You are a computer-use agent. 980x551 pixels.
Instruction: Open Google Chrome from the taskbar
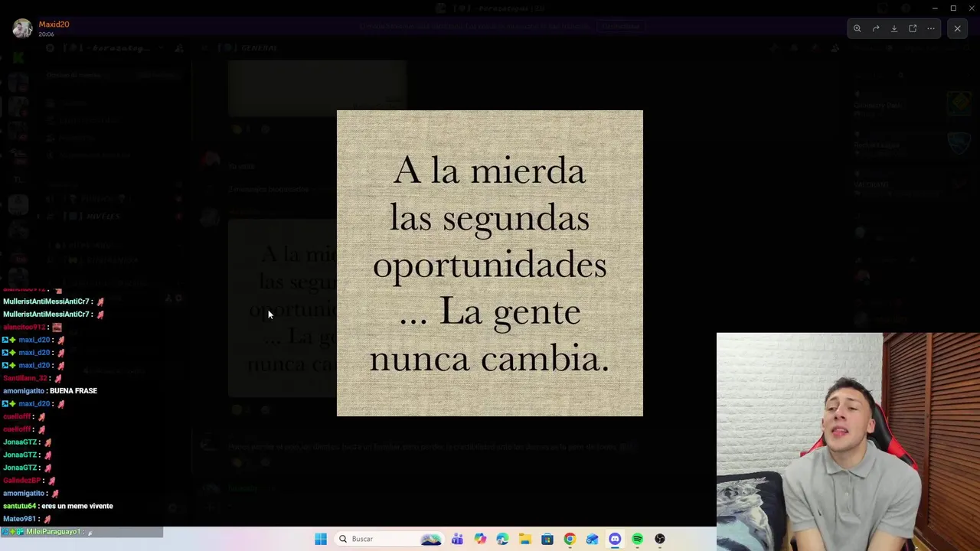pyautogui.click(x=570, y=539)
